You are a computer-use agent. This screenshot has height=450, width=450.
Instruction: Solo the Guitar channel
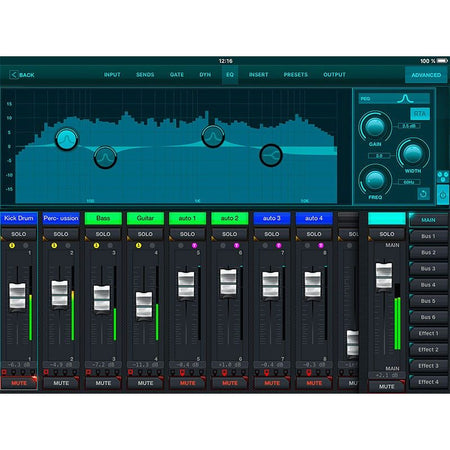click(145, 234)
